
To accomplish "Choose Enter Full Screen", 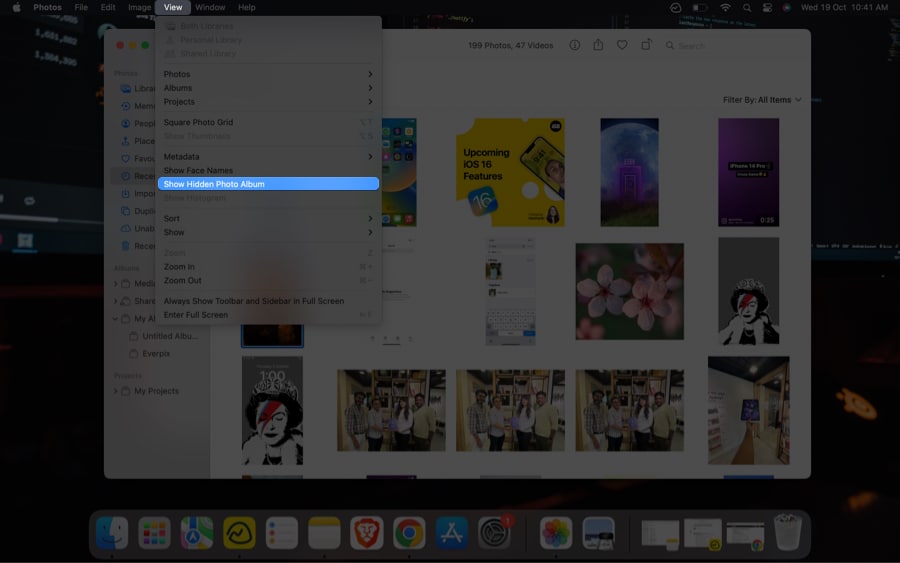I will click(x=268, y=315).
